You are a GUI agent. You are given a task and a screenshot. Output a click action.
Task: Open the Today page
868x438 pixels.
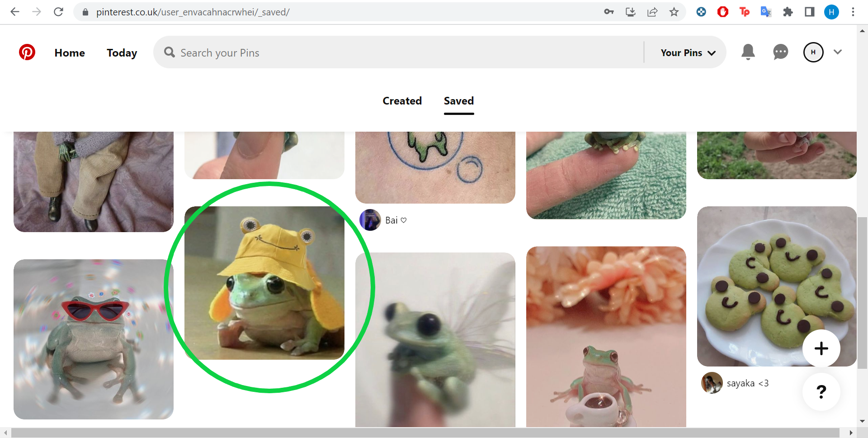pos(122,53)
